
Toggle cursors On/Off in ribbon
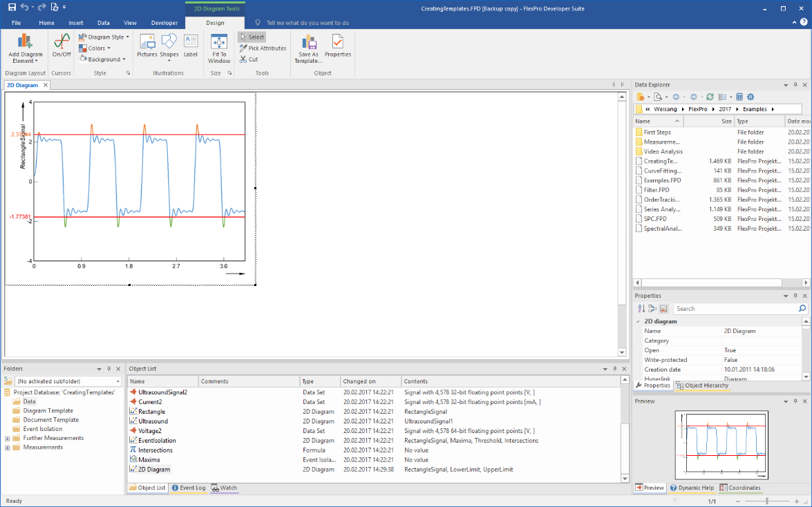tap(62, 45)
